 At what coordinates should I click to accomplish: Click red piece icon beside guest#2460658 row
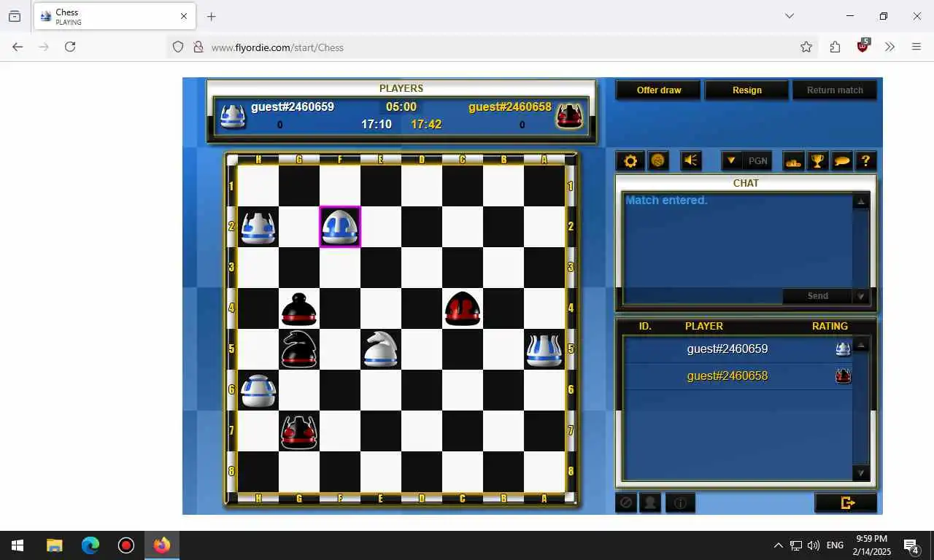[843, 376]
